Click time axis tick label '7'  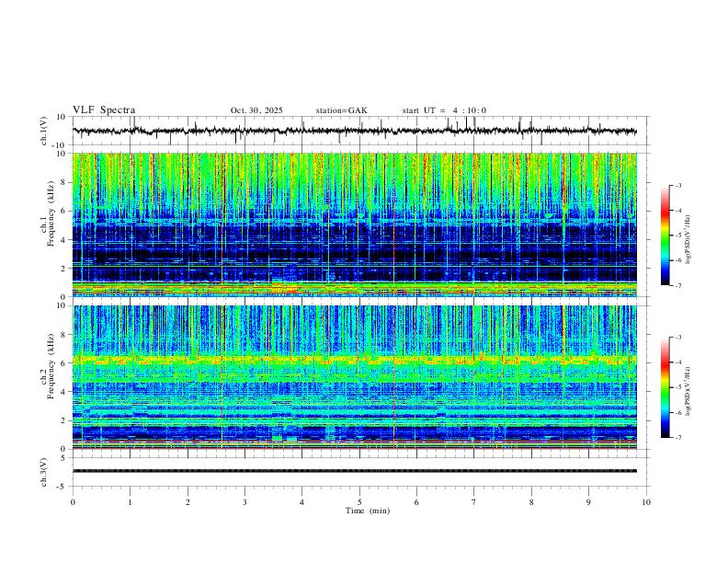tap(474, 502)
